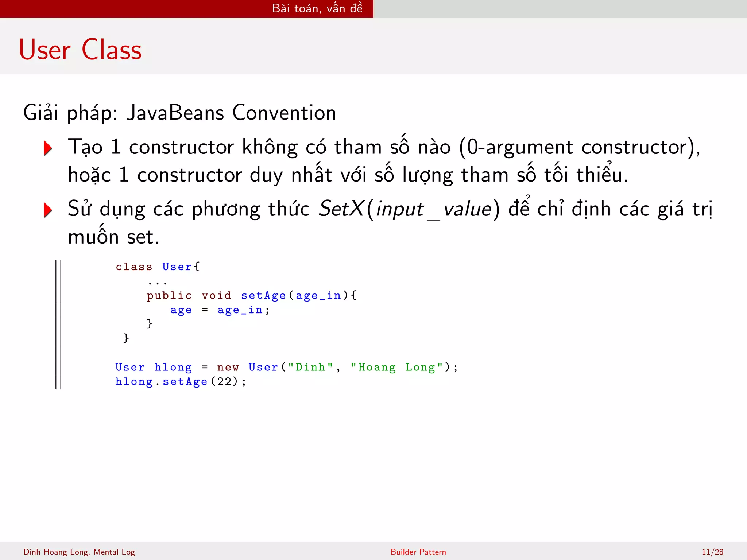Click the code line 'class User{'

click(x=158, y=267)
